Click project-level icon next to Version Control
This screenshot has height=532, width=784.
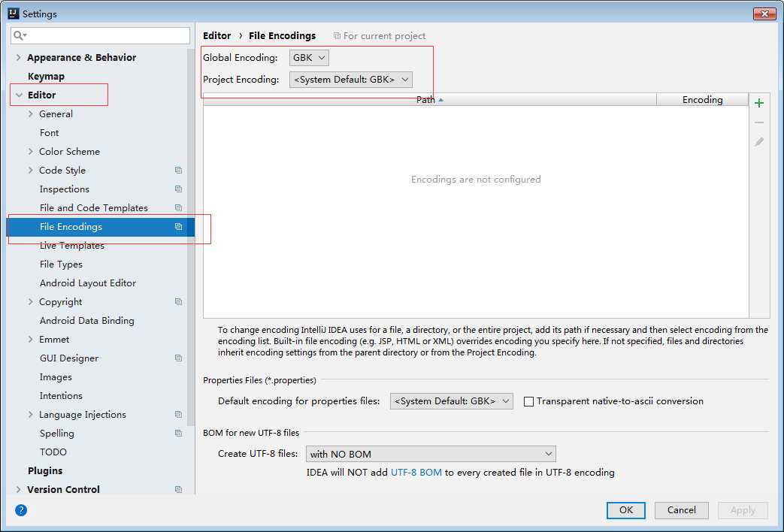click(178, 489)
